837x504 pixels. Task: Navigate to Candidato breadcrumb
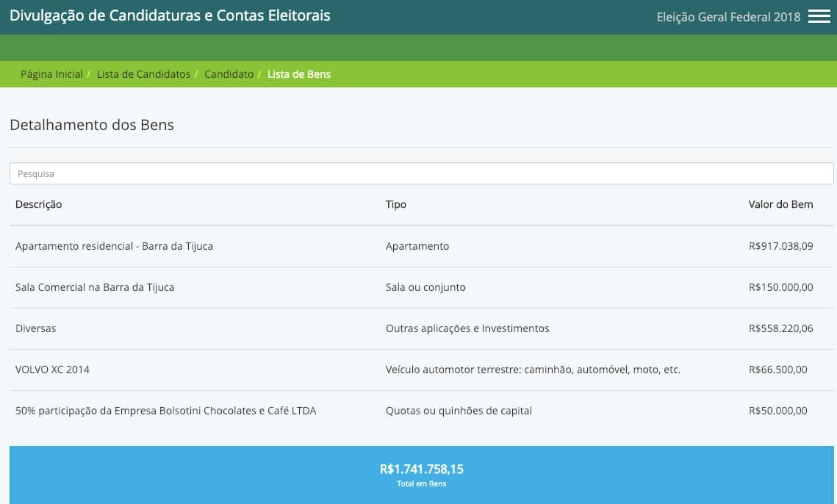click(229, 74)
